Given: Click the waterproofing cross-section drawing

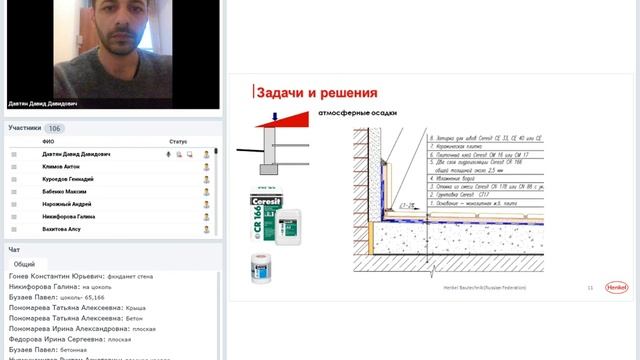Looking at the screenshot, I should click(x=448, y=202).
